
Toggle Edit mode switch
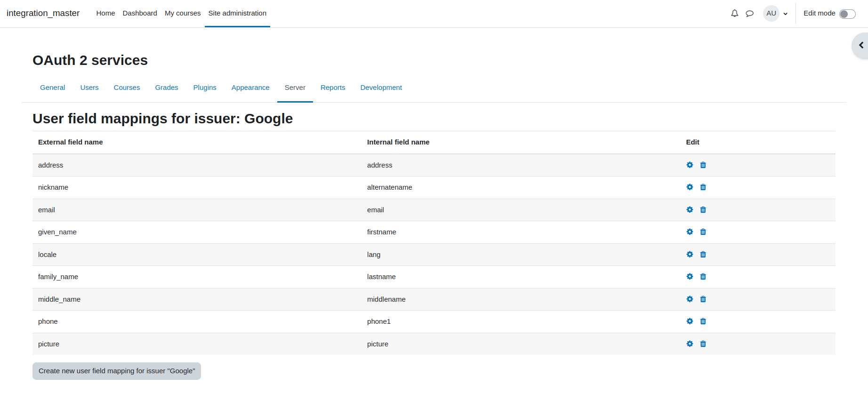(847, 14)
